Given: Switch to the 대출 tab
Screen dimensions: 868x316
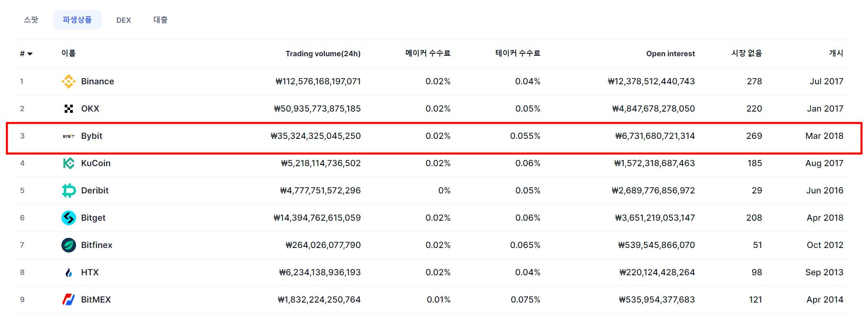Looking at the screenshot, I should pos(160,20).
